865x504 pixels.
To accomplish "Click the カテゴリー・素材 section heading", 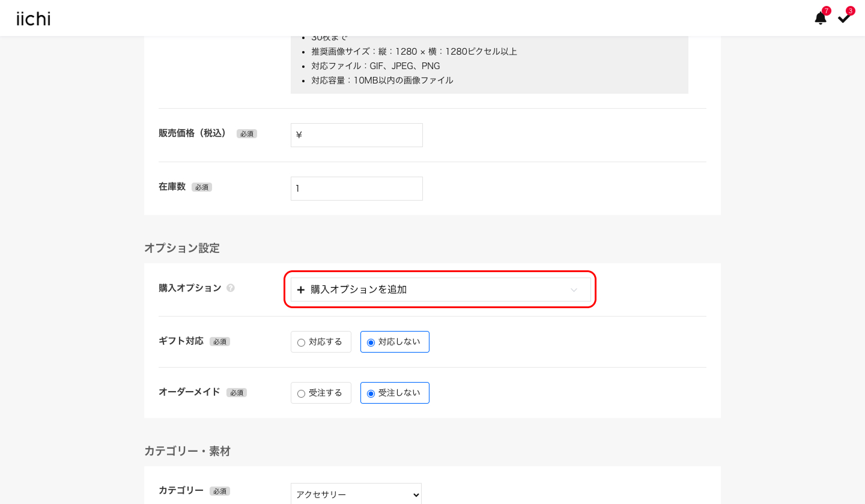I will click(x=189, y=451).
